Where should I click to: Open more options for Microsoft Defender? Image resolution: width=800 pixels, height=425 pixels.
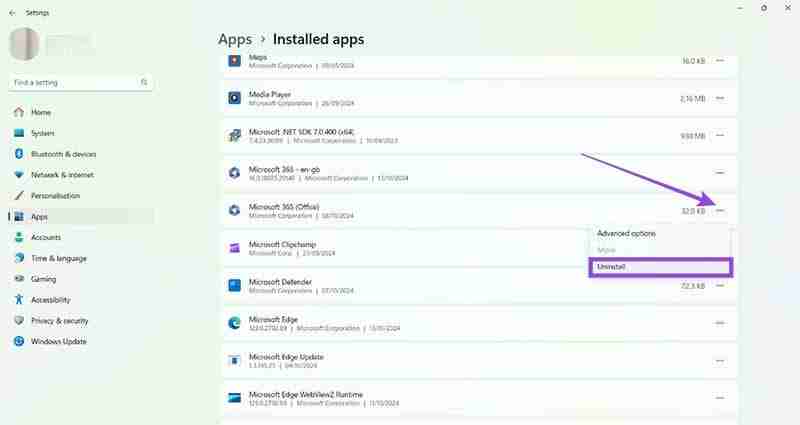tap(720, 286)
